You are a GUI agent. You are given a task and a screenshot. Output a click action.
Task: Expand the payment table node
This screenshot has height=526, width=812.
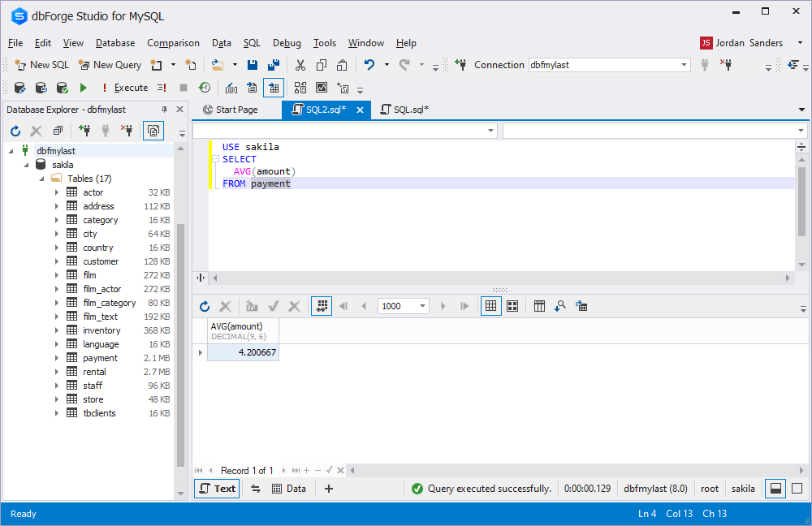click(x=57, y=358)
